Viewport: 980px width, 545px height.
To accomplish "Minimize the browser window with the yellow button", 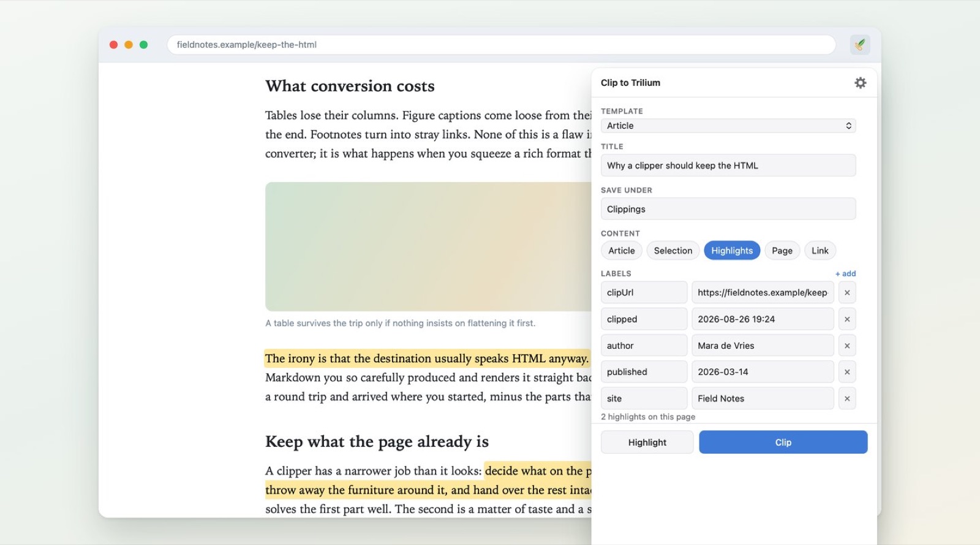I will (129, 45).
